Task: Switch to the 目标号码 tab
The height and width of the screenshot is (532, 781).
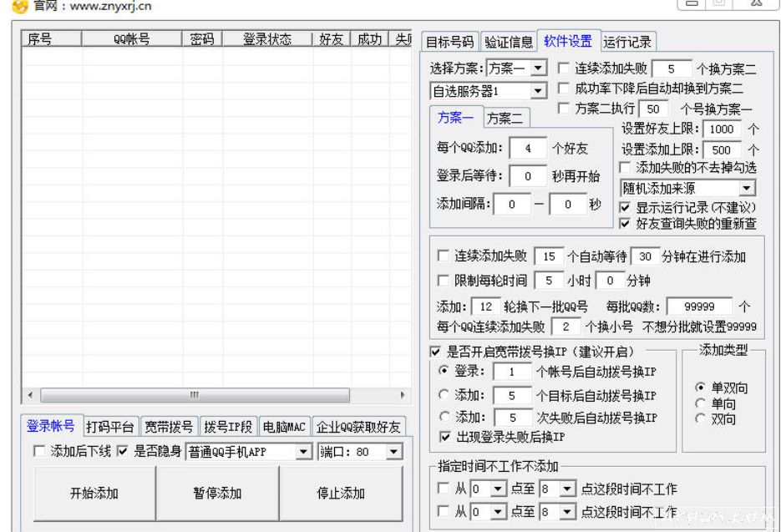Action: [x=449, y=42]
